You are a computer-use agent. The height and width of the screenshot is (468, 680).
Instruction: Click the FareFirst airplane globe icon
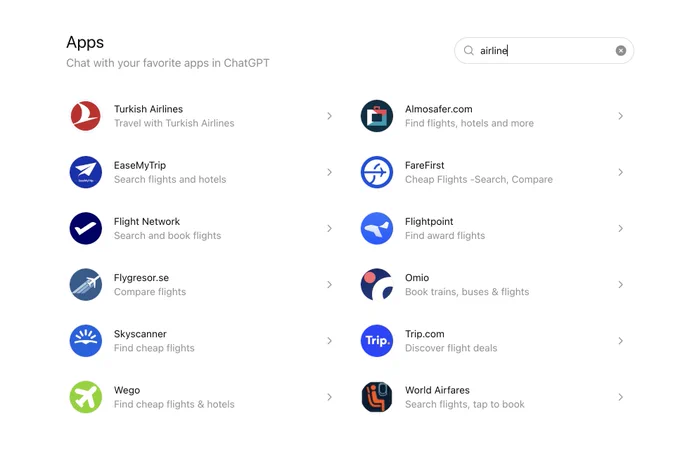(377, 172)
